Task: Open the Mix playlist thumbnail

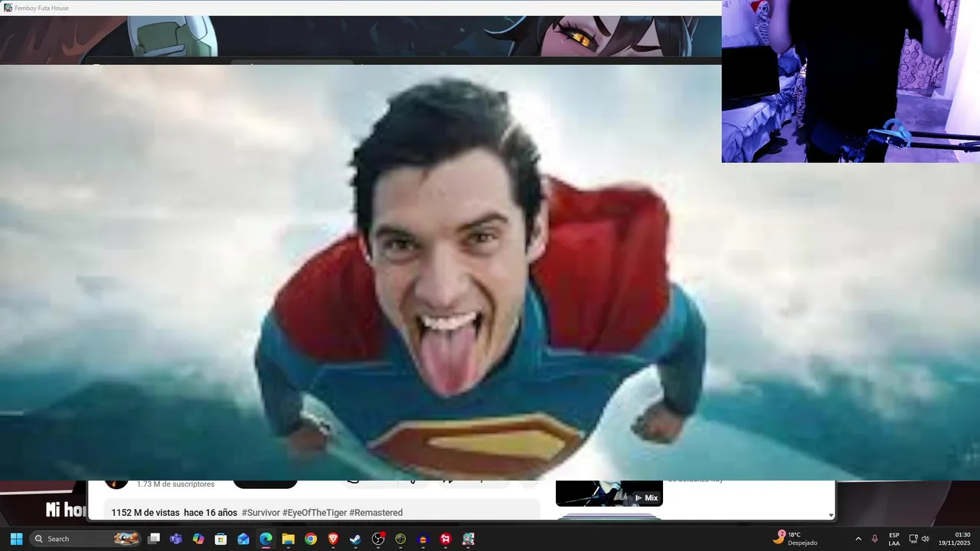Action: click(x=609, y=494)
